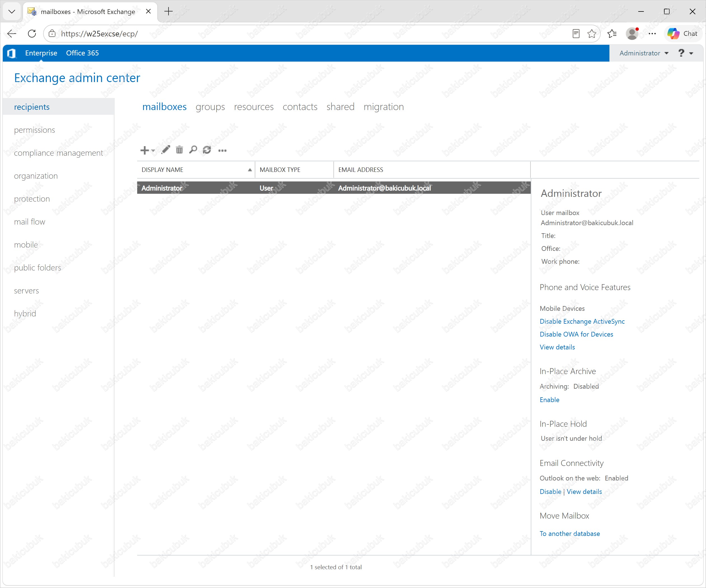Open browser settings and more menu

tap(652, 34)
